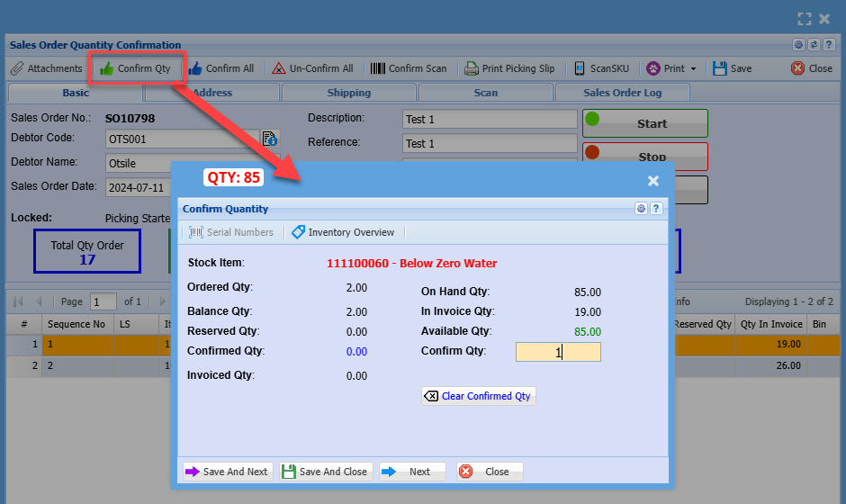Image resolution: width=846 pixels, height=504 pixels.
Task: Open help icon in the main panel header
Action: (x=829, y=45)
